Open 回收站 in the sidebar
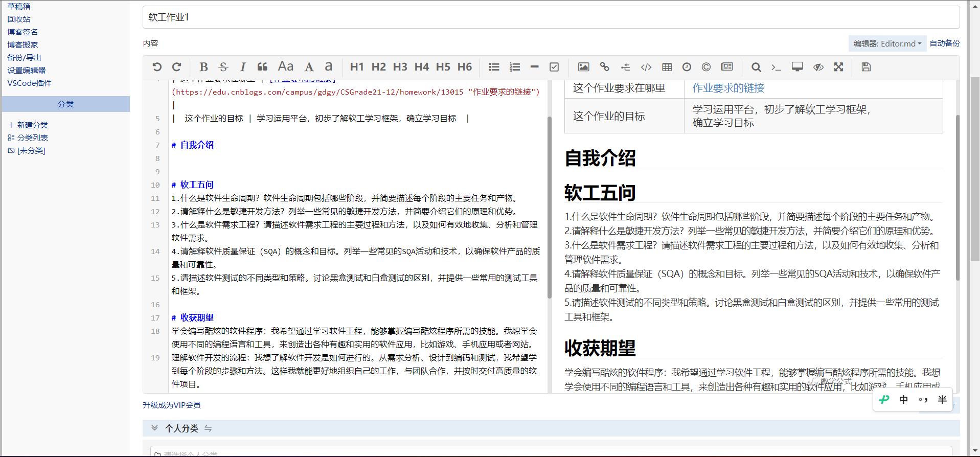Viewport: 980px width, 457px height. click(19, 19)
